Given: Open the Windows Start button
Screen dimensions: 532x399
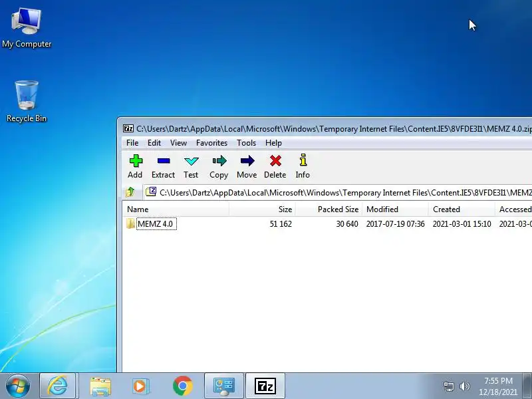Looking at the screenshot, I should coord(18,386).
